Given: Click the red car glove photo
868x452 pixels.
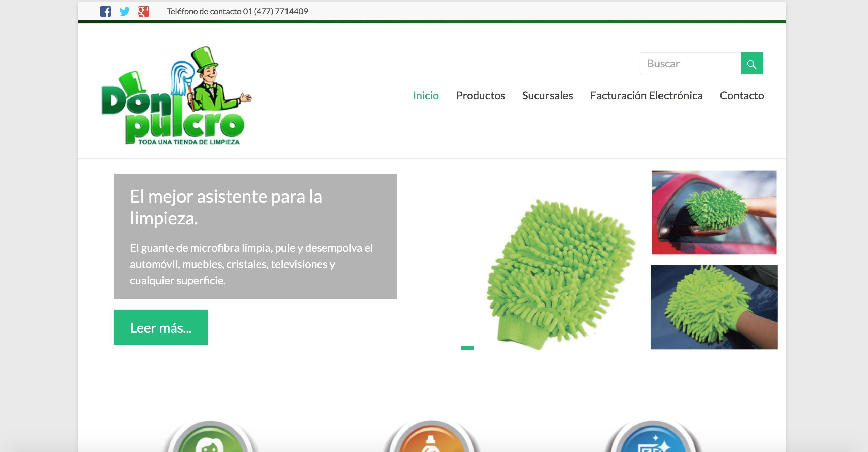Looking at the screenshot, I should 714,213.
